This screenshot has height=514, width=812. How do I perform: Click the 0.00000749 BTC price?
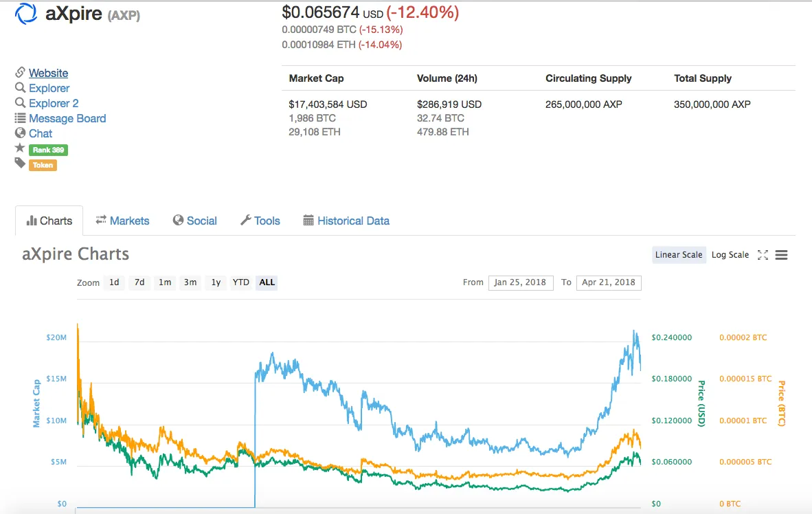(x=319, y=30)
